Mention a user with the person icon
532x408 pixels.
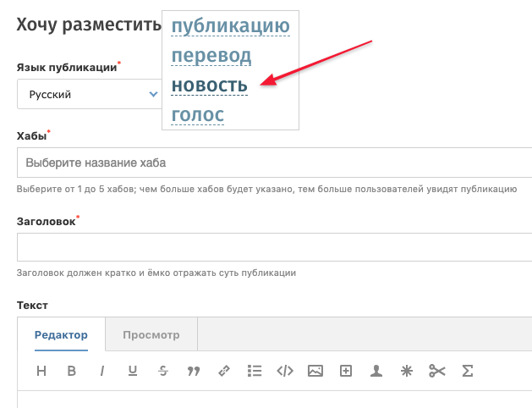tap(376, 371)
